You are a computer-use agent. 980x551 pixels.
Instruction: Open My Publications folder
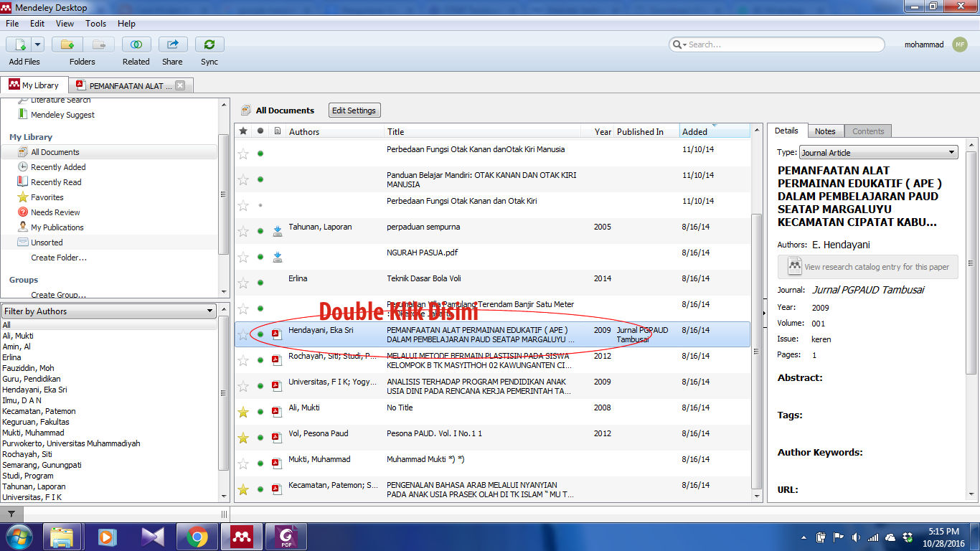(x=57, y=227)
